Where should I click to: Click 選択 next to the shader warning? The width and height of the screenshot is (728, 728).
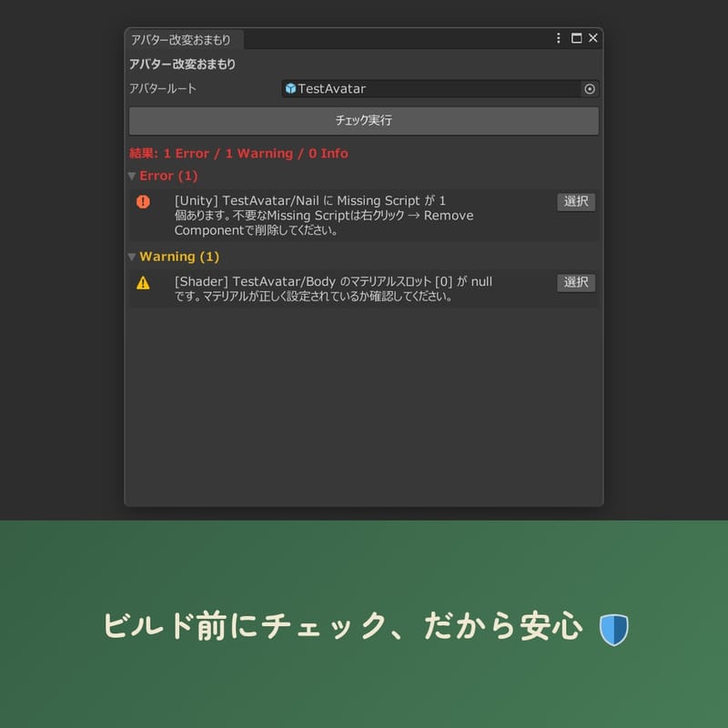575,283
